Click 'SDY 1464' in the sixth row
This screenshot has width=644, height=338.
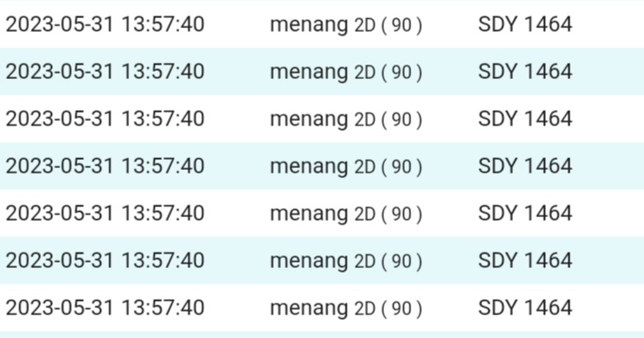tap(525, 260)
